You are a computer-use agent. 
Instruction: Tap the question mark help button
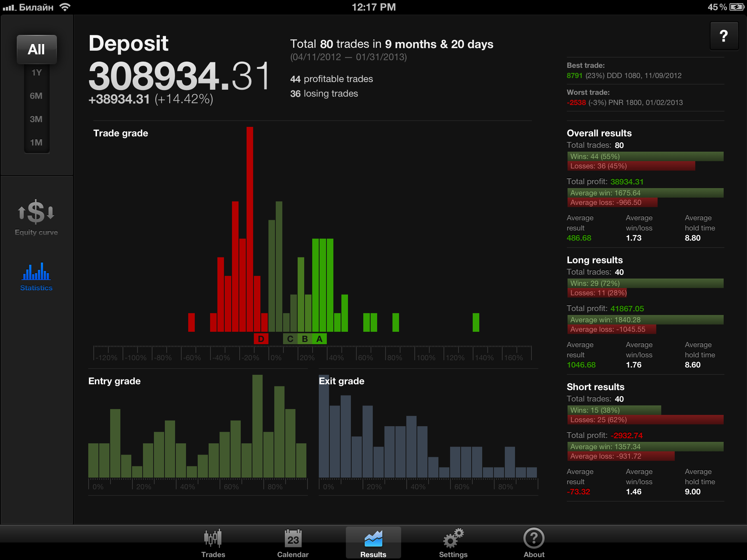pos(724,36)
